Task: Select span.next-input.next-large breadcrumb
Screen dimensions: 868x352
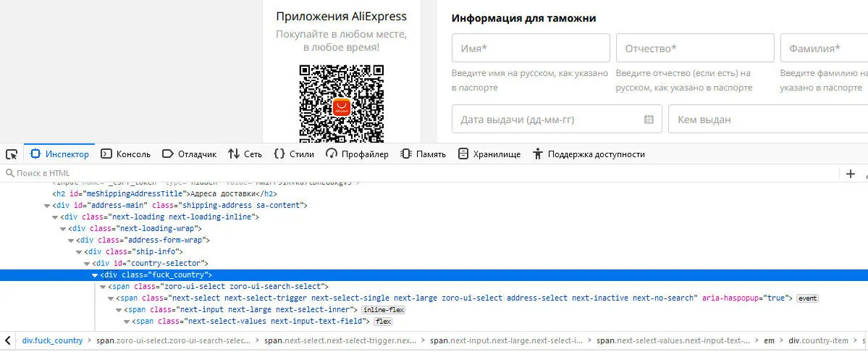Action: click(x=507, y=340)
